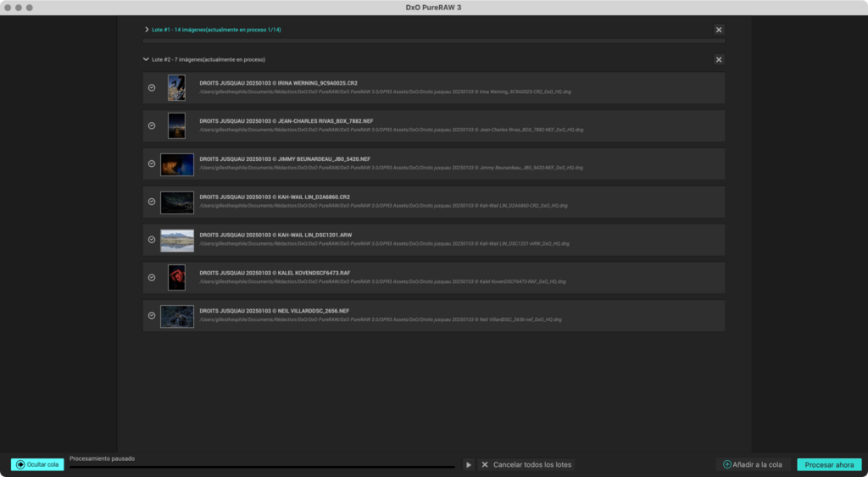This screenshot has width=868, height=477.
Task: Open thumbnail of KAH-WAIL LIN_D2A6860.CR2
Action: pos(177,202)
